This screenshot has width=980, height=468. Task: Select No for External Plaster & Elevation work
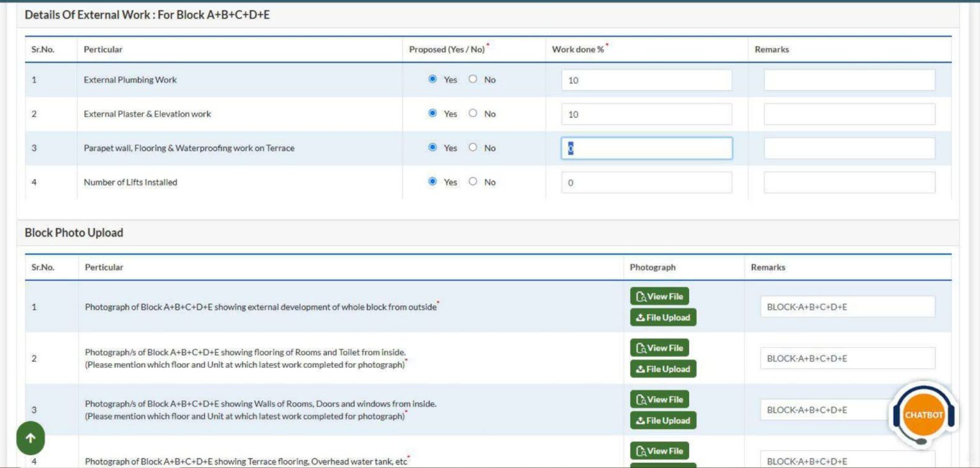pos(473,113)
